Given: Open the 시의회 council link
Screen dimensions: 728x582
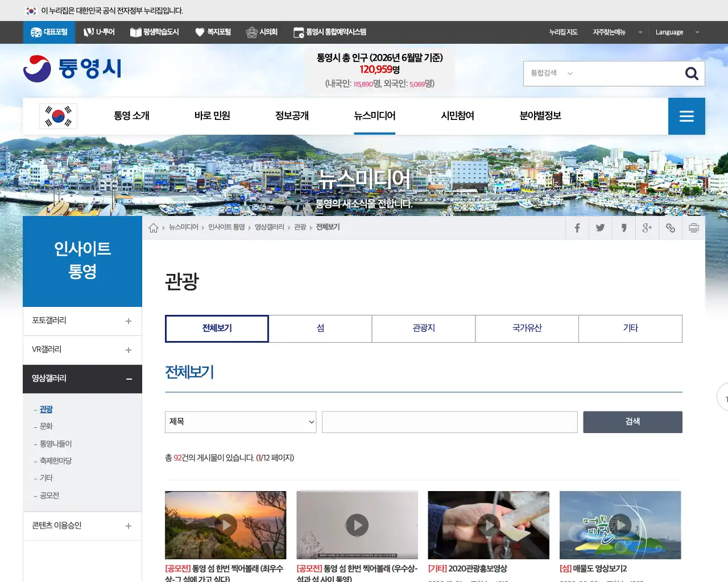Looking at the screenshot, I should (x=262, y=32).
